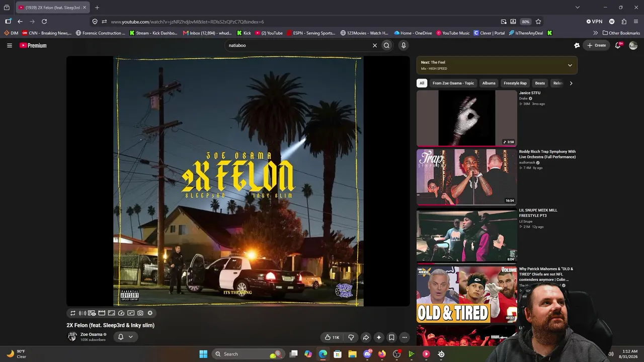Show hidden bookmarks with the double chevron

(x=596, y=33)
